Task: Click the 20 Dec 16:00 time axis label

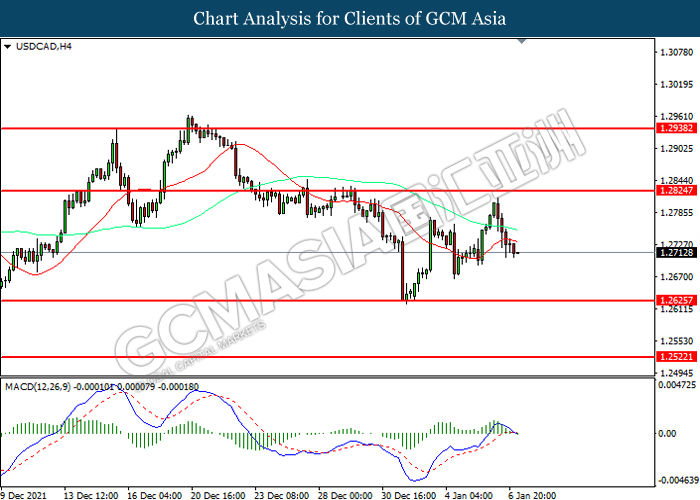Action: click(218, 496)
